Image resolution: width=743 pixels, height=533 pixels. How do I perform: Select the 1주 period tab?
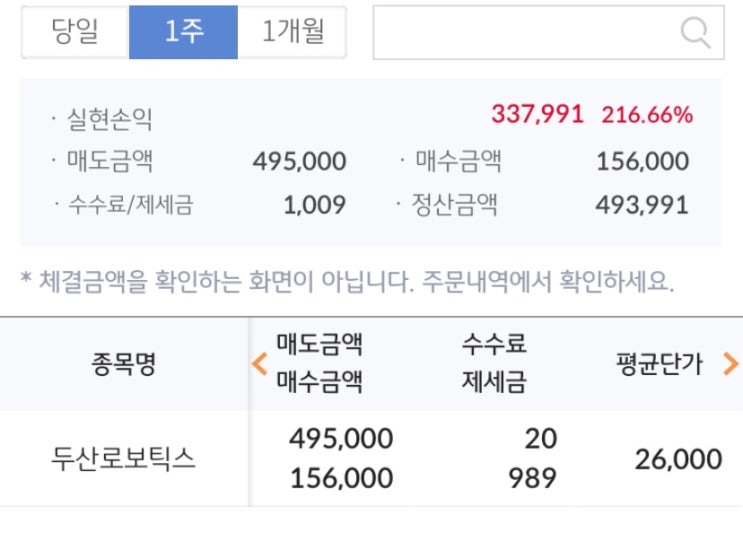point(183,32)
